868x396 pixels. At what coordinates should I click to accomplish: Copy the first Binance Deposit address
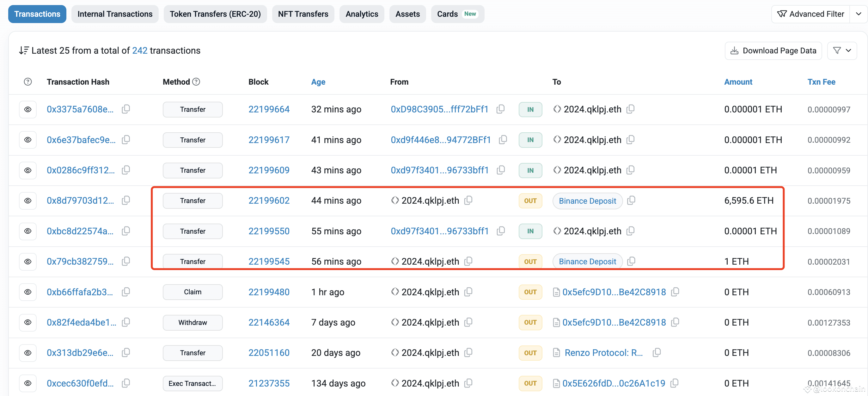tap(631, 201)
